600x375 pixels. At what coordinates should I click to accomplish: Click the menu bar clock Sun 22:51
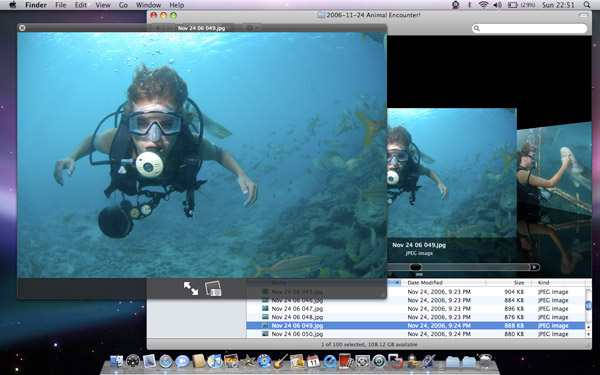click(558, 5)
